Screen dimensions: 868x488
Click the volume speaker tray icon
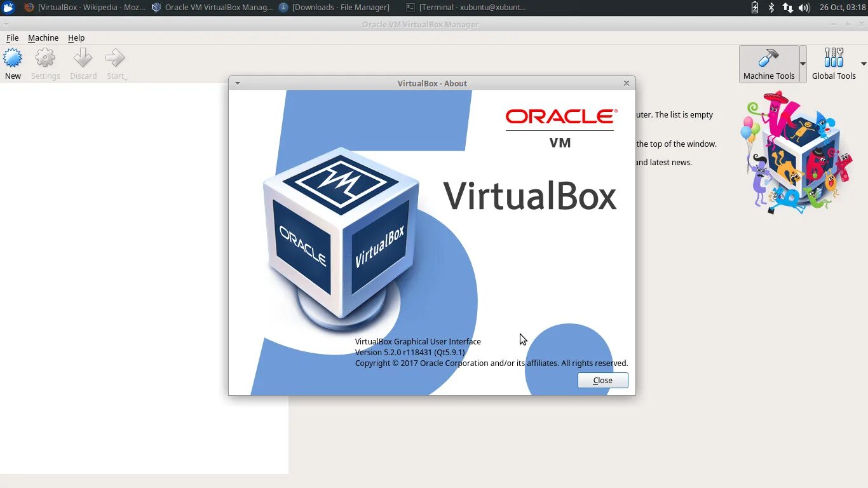click(x=804, y=8)
